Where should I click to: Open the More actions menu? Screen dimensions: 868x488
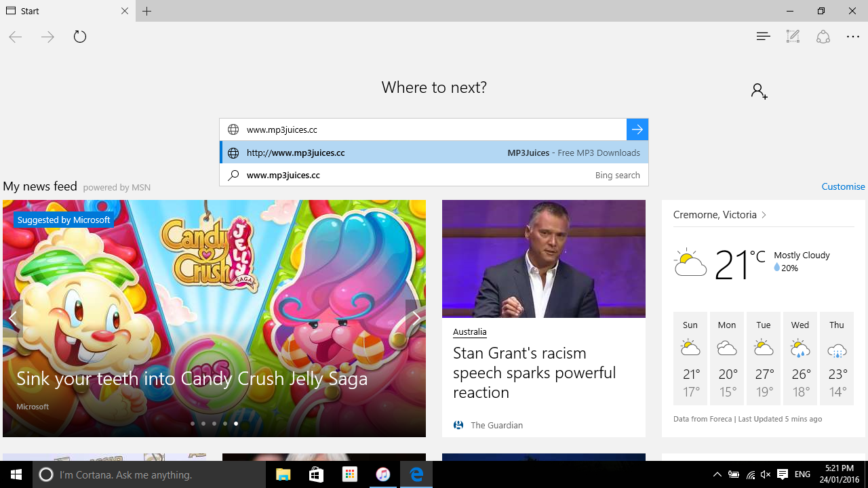(852, 37)
